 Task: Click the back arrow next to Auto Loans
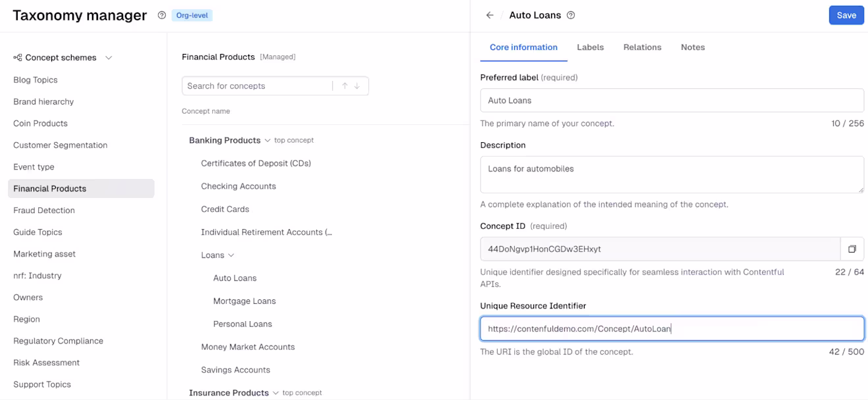[x=490, y=15]
